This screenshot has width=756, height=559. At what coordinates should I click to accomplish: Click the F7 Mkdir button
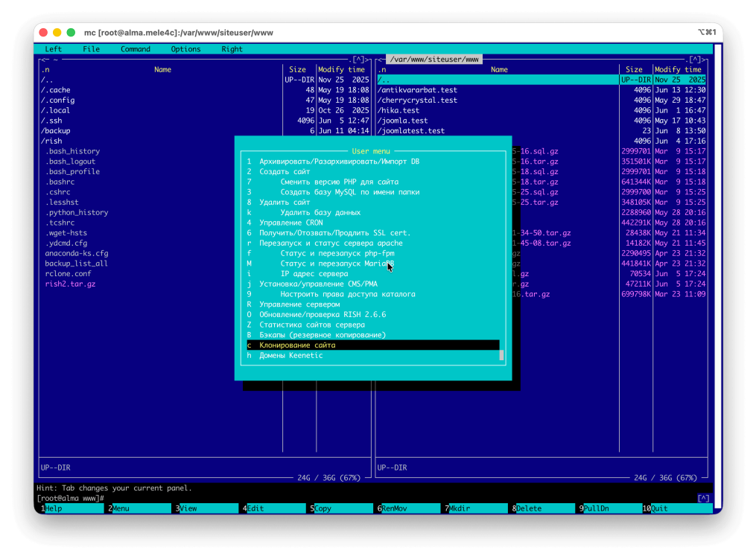pos(477,508)
